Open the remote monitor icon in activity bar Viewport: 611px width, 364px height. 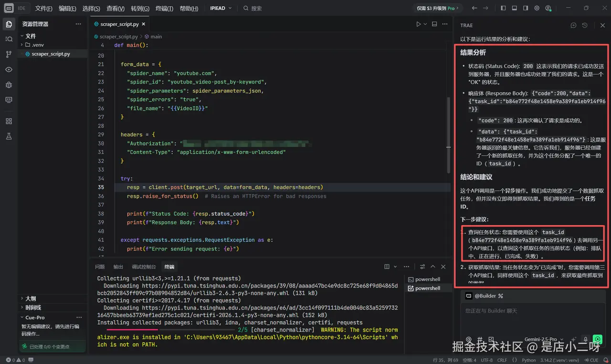(9, 100)
